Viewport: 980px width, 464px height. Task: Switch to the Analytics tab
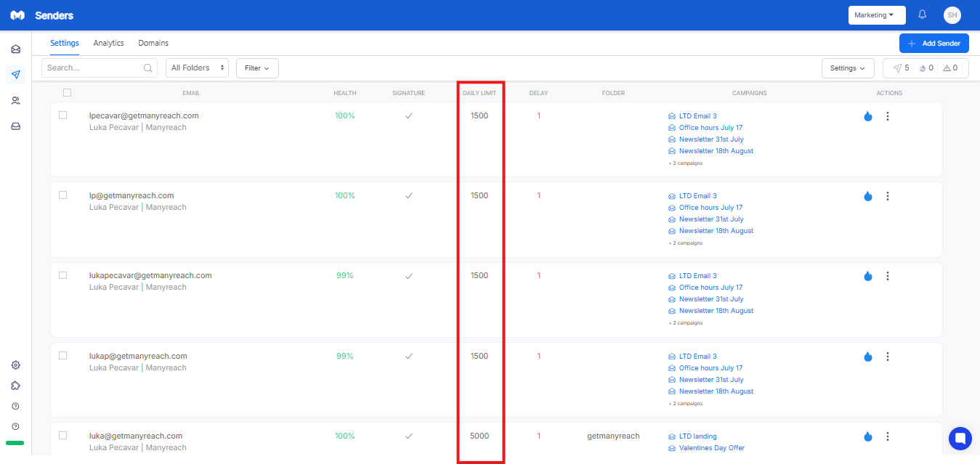click(x=108, y=43)
